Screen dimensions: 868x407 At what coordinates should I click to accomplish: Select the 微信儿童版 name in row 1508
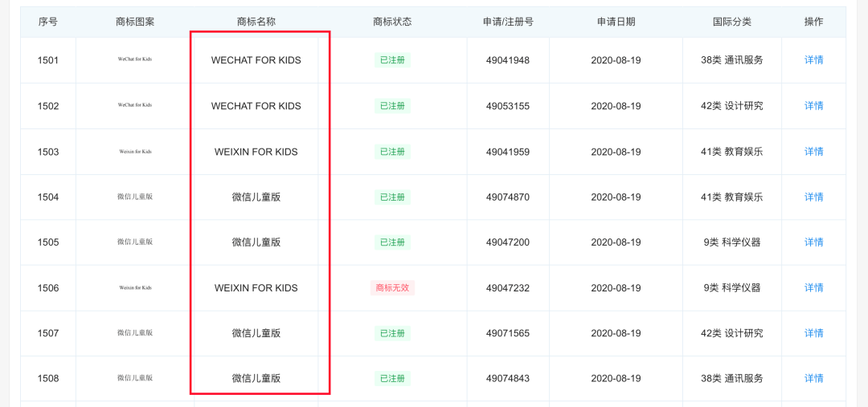click(256, 378)
